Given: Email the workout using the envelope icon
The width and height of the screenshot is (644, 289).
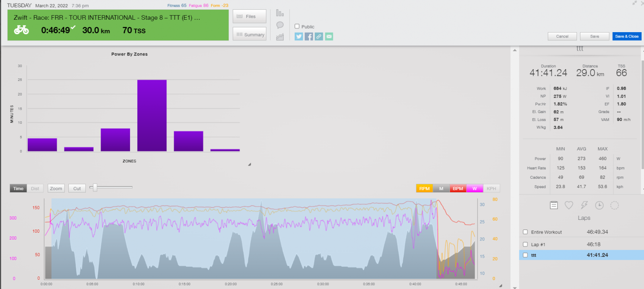Looking at the screenshot, I should pyautogui.click(x=329, y=37).
